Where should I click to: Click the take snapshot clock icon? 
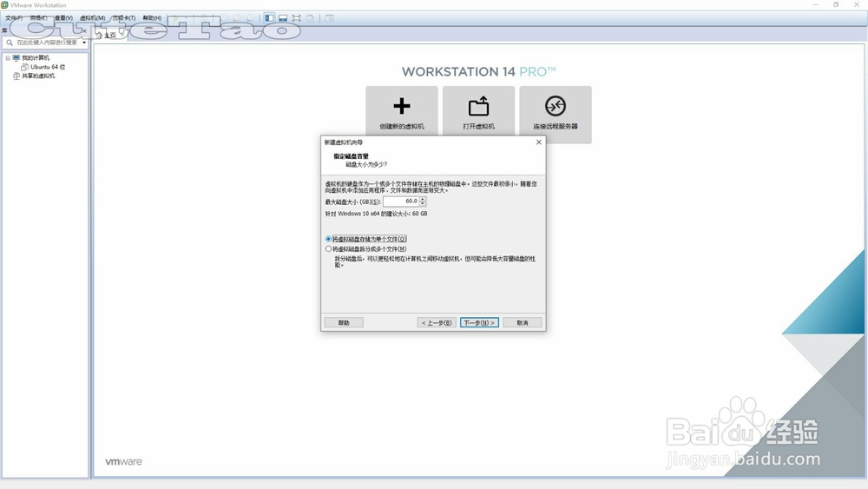coord(224,18)
